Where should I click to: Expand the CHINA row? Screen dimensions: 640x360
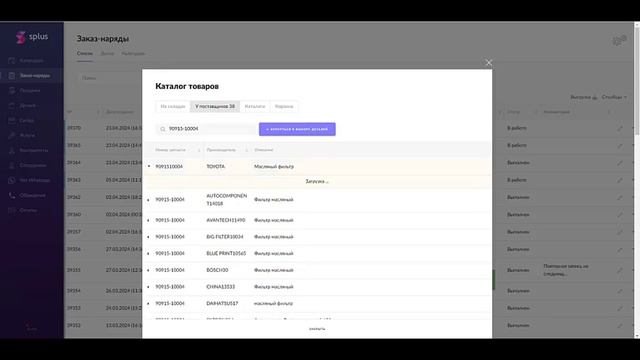(149, 287)
